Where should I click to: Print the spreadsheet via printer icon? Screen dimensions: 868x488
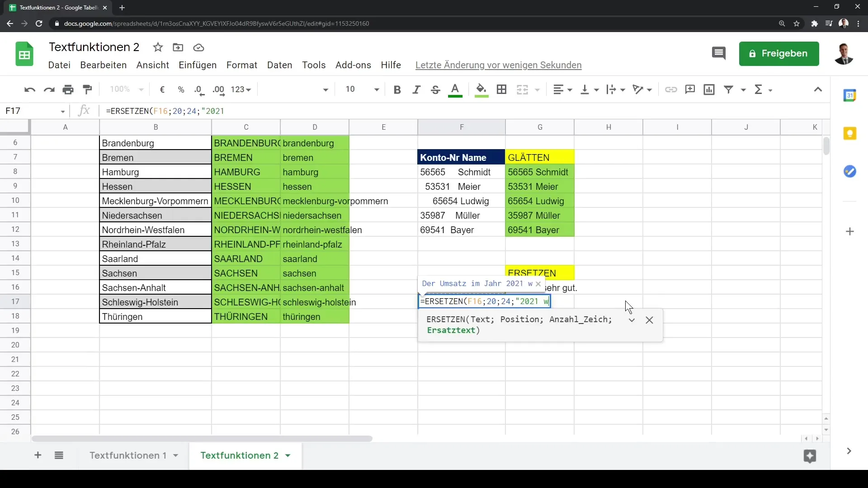click(68, 89)
